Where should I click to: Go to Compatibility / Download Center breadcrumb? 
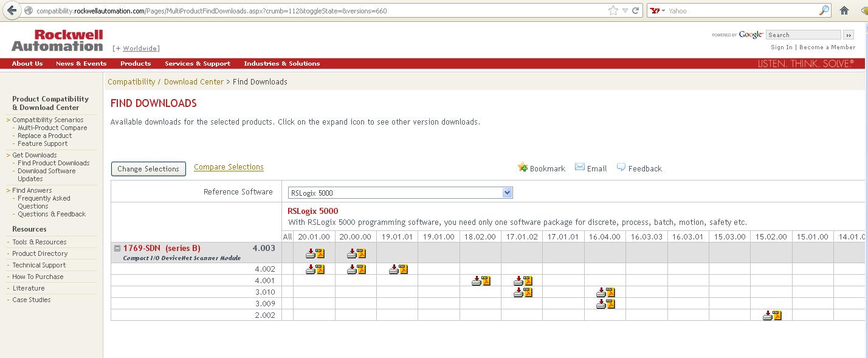point(165,81)
